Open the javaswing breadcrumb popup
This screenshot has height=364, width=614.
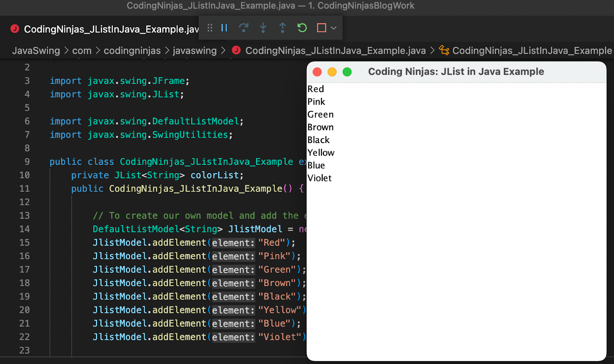pyautogui.click(x=195, y=50)
